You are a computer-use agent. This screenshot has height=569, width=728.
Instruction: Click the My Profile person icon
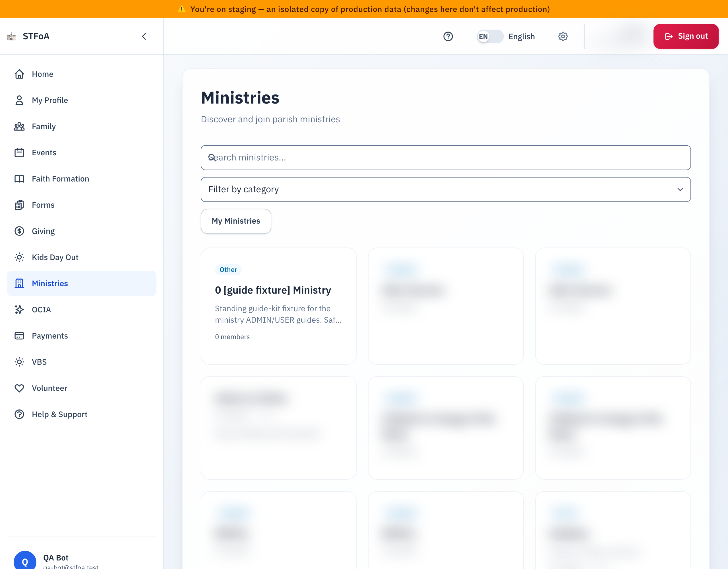19,100
